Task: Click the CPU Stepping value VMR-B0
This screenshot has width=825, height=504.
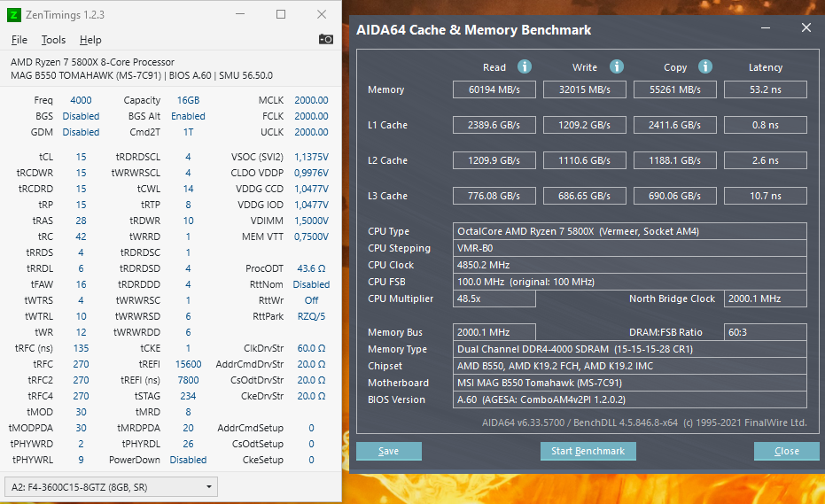Action: pos(630,248)
